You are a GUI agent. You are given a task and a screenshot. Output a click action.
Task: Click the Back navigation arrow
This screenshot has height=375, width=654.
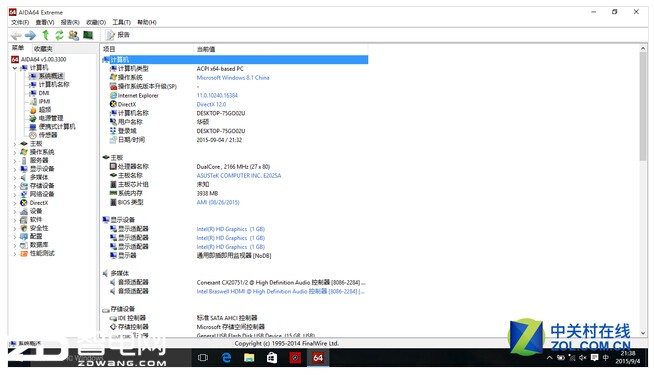(x=16, y=35)
